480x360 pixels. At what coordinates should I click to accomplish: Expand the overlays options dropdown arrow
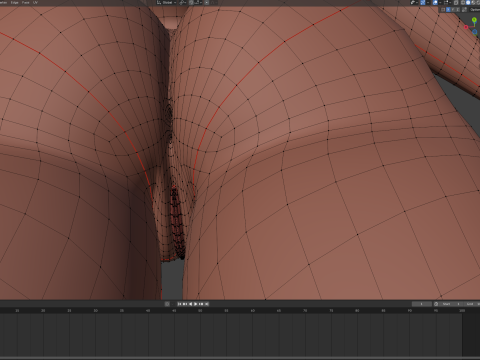[441, 2]
